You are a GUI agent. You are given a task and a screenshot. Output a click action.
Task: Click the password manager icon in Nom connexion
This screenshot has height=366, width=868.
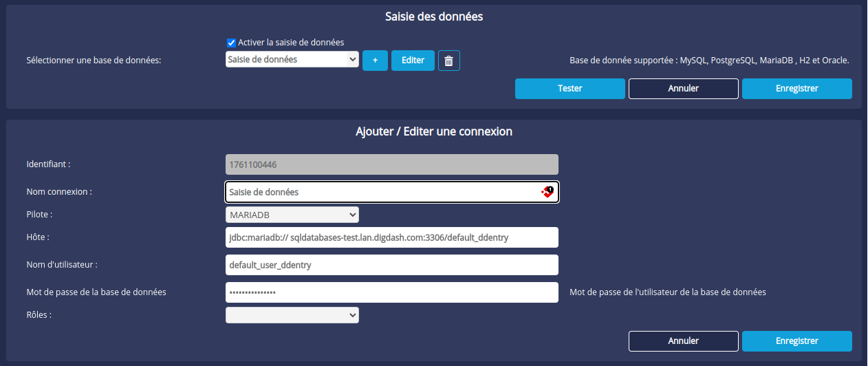point(547,192)
